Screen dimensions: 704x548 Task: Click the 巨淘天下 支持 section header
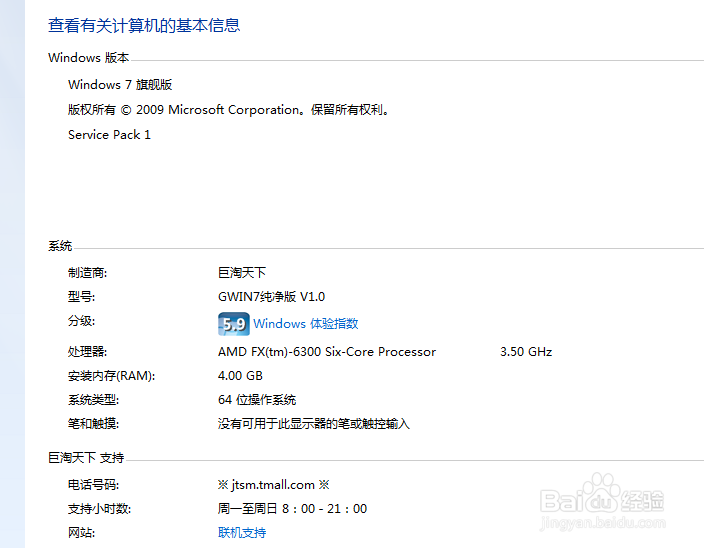(x=86, y=458)
